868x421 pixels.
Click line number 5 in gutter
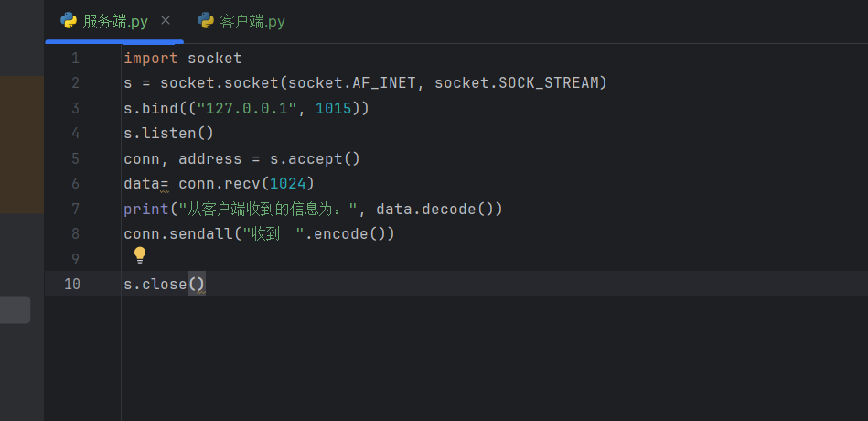tap(75, 159)
